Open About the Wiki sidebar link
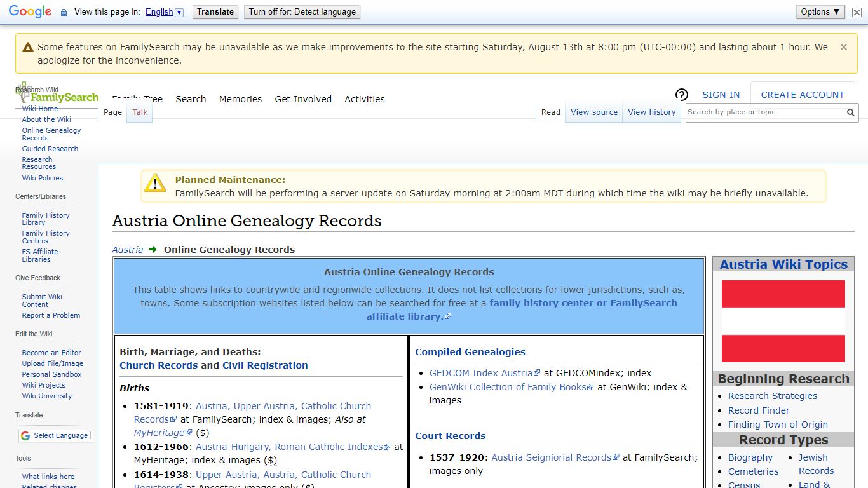The image size is (868, 488). (46, 119)
